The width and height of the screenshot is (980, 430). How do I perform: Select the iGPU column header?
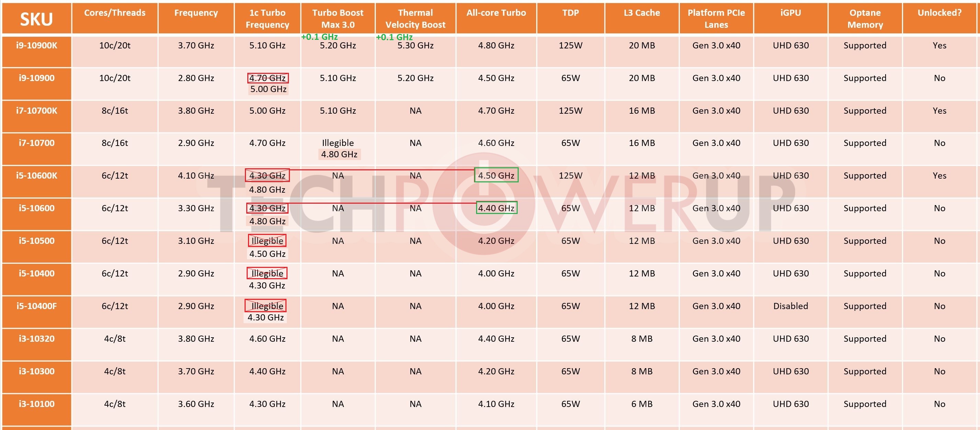790,18
